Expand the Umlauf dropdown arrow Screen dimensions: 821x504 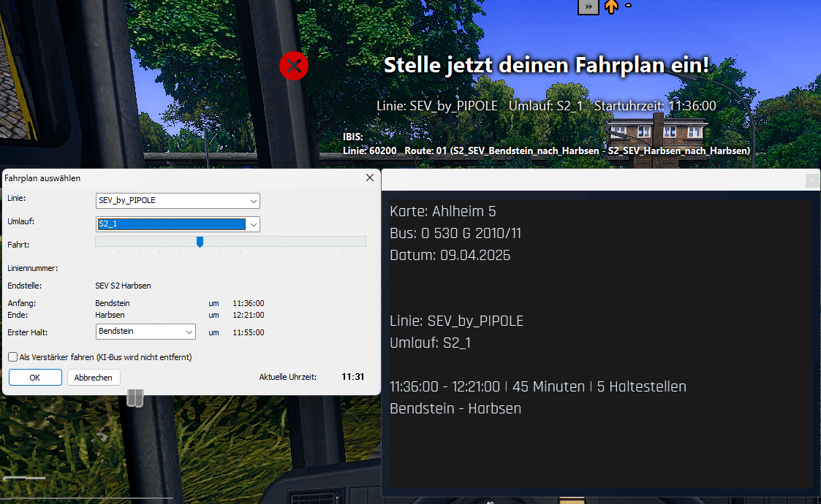(253, 224)
